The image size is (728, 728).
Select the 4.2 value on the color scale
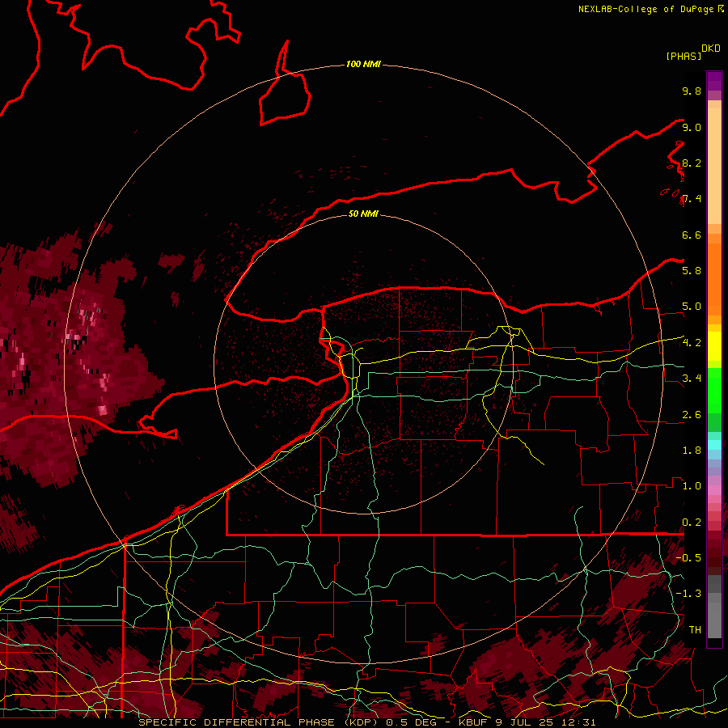coord(692,343)
